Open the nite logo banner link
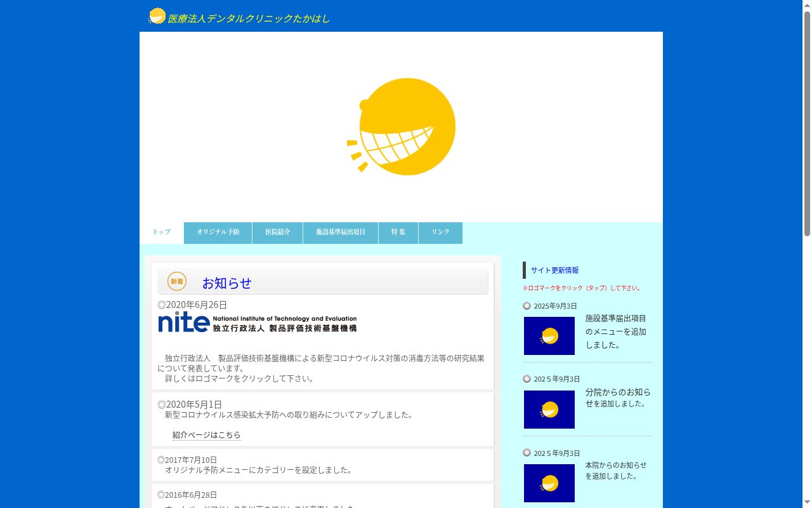This screenshot has height=508, width=812. (258, 322)
